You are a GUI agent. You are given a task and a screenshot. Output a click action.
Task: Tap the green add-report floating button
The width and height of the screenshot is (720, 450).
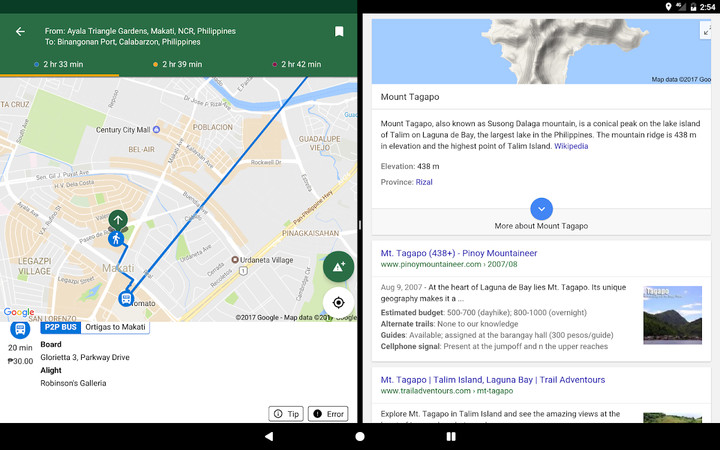click(338, 267)
